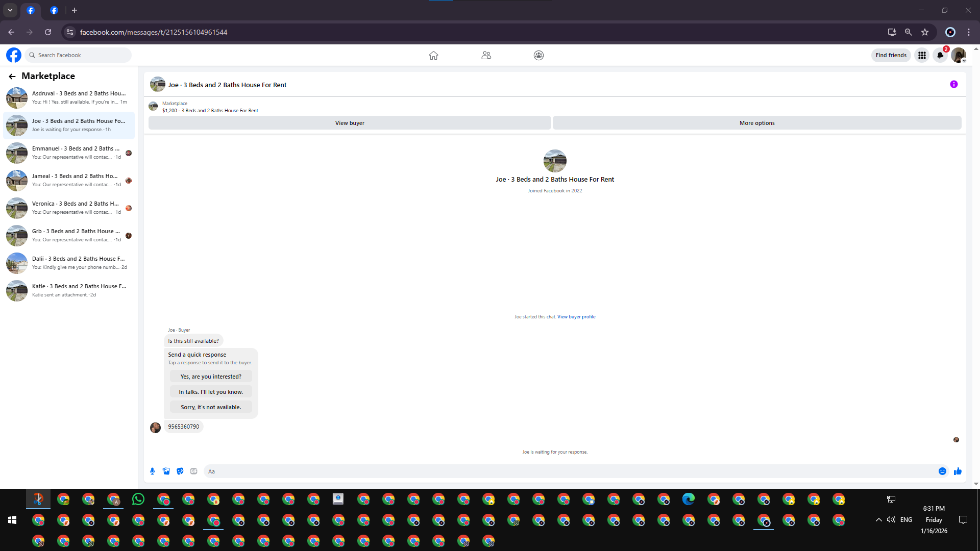Image resolution: width=980 pixels, height=551 pixels.
Task: Open the account profile menu
Action: (x=959, y=55)
